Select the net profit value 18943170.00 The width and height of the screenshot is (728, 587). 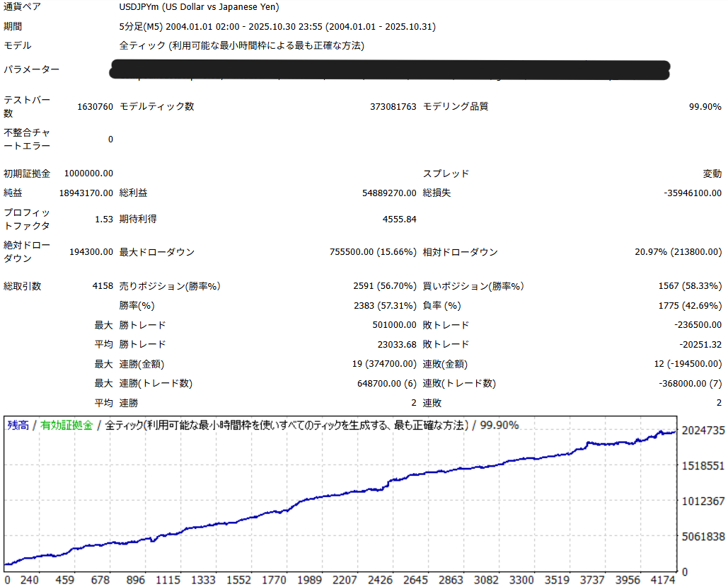click(86, 193)
